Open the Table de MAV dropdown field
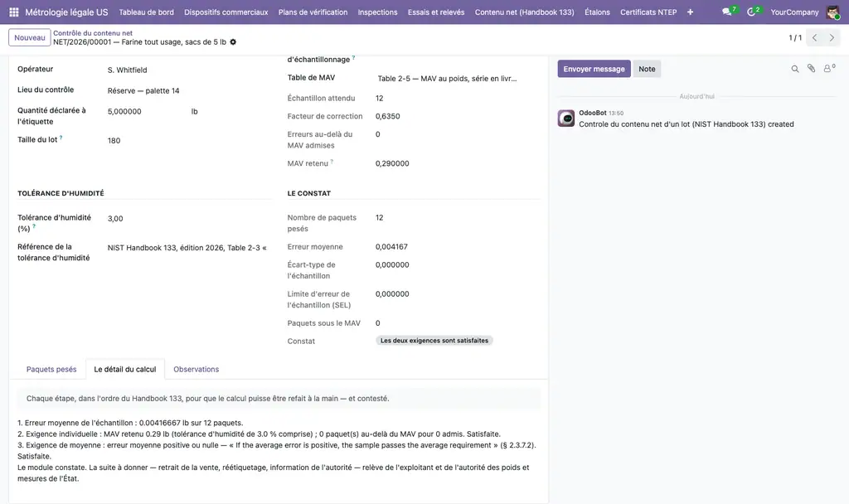This screenshot has width=849, height=504. click(x=457, y=79)
